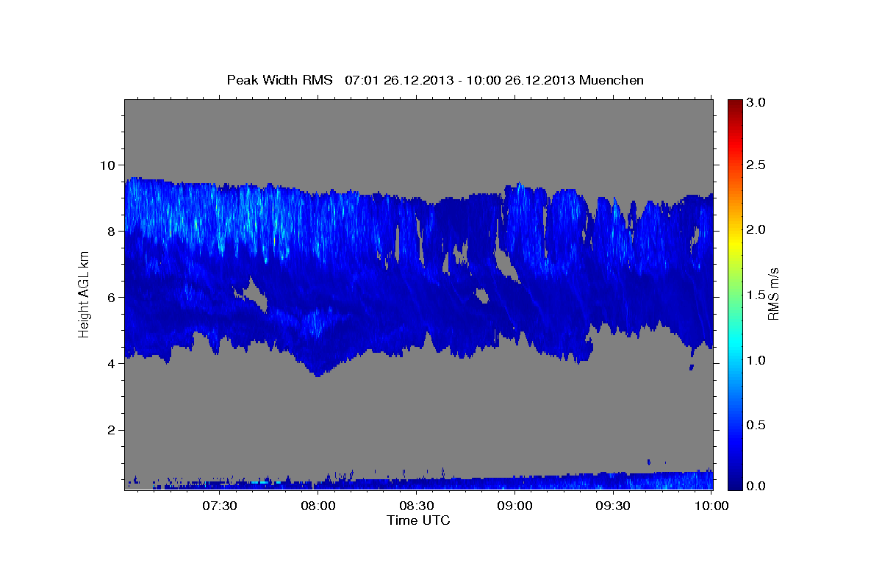Click the 'Height AGL km' axis label
Screen dimensions: 882x588
[84, 294]
